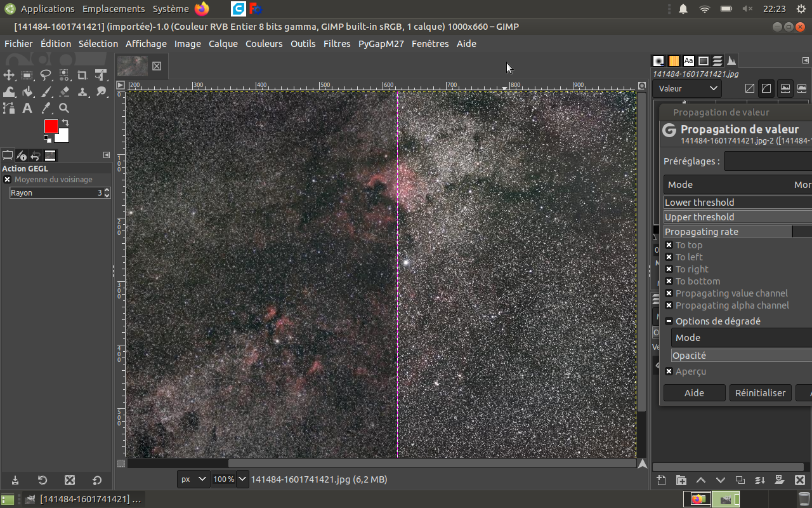Select the Paths tool
The width and height of the screenshot is (812, 508).
click(x=9, y=108)
